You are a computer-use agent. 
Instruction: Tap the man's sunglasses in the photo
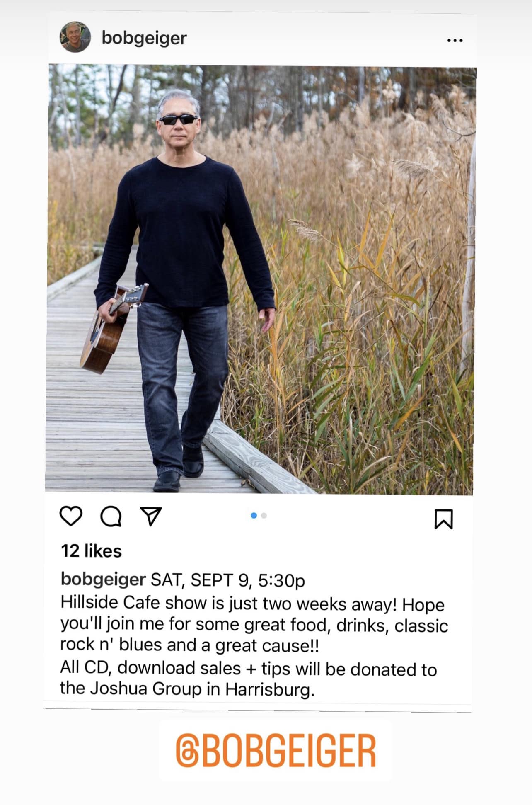[179, 120]
